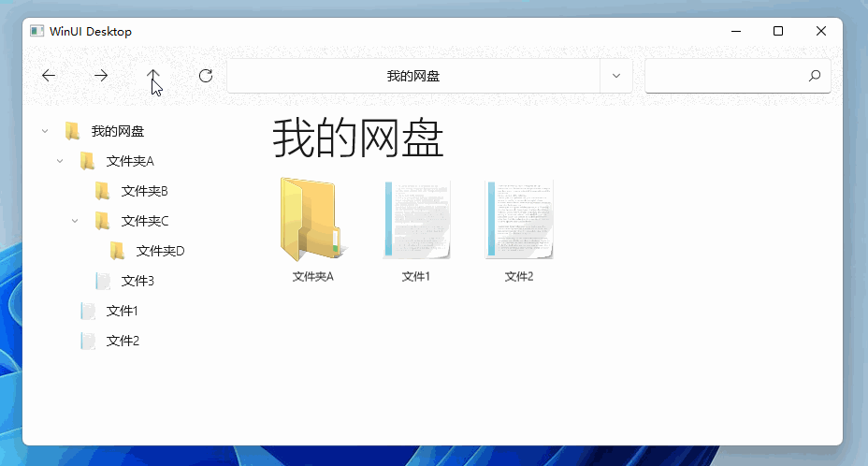Refresh the current folder view
868x466 pixels.
(206, 76)
